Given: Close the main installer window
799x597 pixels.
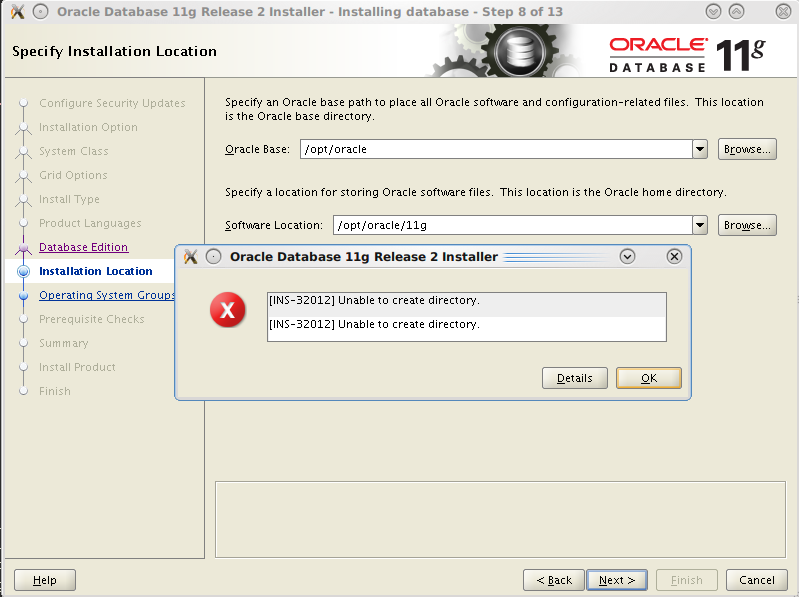Looking at the screenshot, I should [783, 11].
